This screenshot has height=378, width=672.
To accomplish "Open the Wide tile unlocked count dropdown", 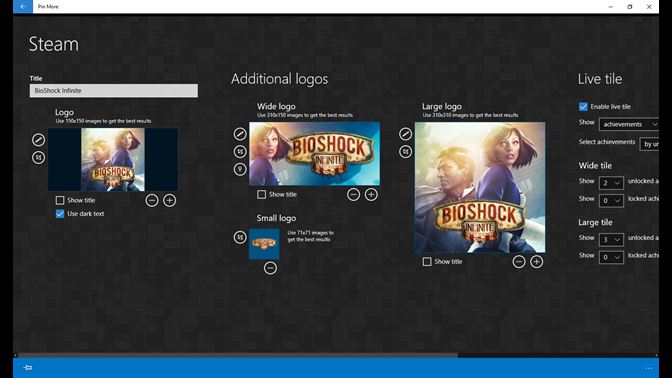I will pos(611,183).
